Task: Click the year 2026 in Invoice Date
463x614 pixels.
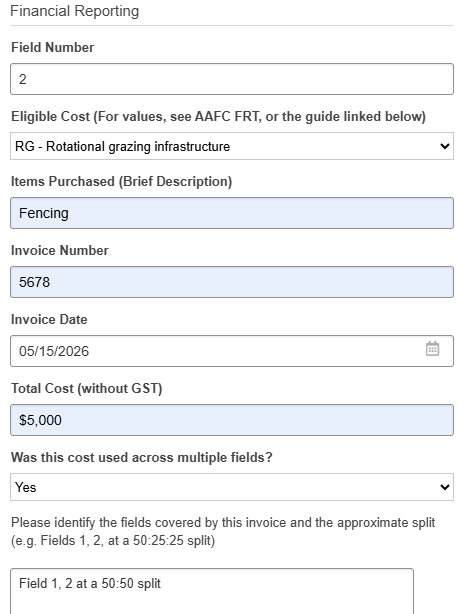Action: pyautogui.click(x=74, y=351)
